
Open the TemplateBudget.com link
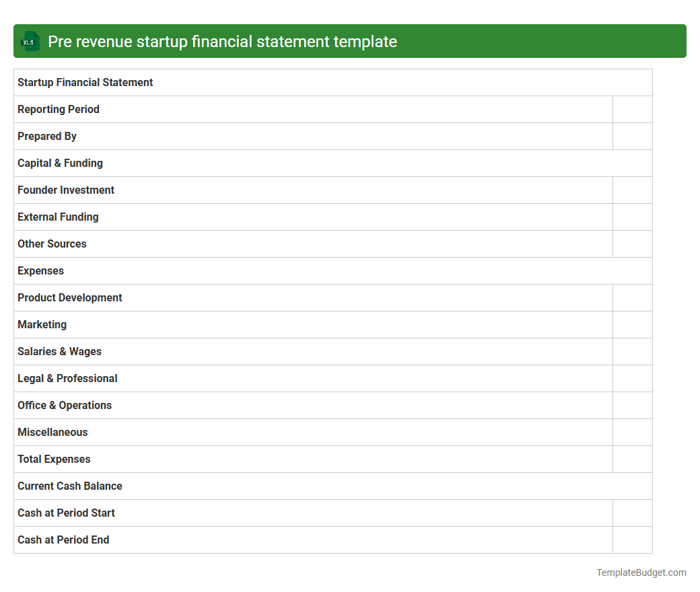coord(641,572)
